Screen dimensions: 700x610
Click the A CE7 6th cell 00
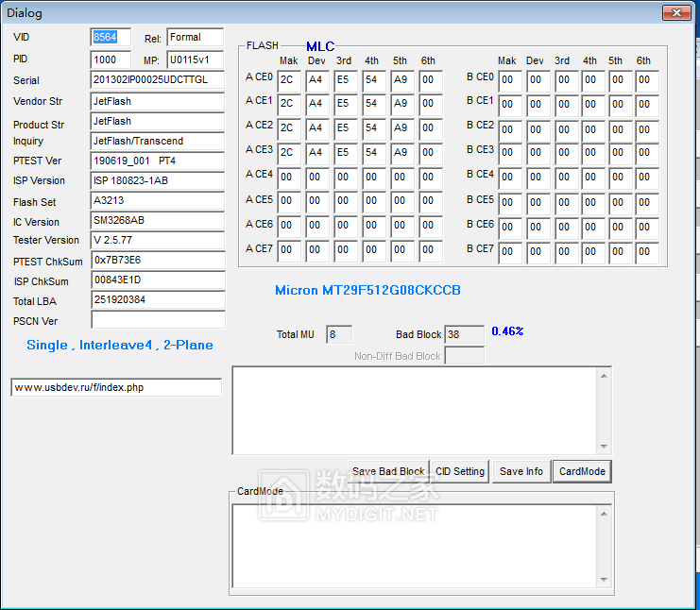click(432, 250)
